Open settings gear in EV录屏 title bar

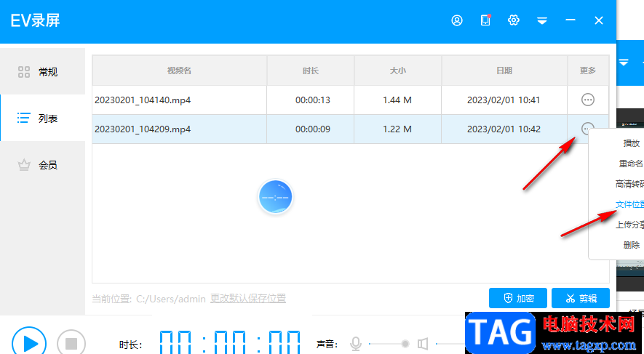514,20
